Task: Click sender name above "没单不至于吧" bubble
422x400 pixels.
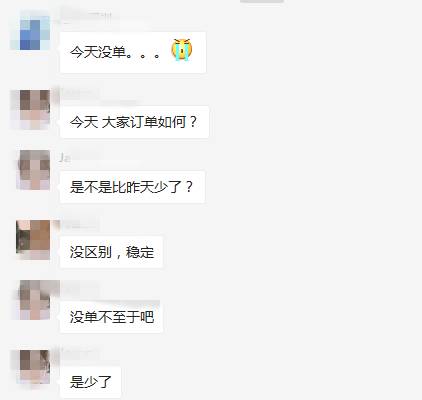Action: [x=79, y=287]
